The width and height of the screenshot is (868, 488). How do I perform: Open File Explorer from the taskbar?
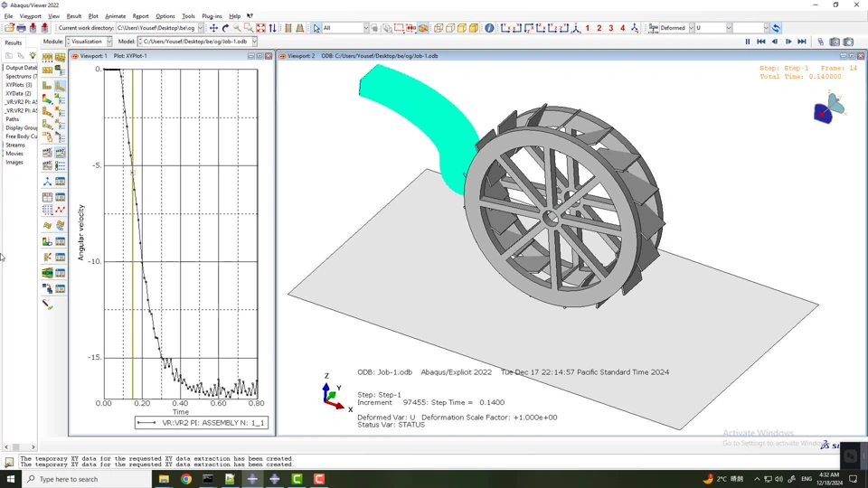pyautogui.click(x=164, y=479)
